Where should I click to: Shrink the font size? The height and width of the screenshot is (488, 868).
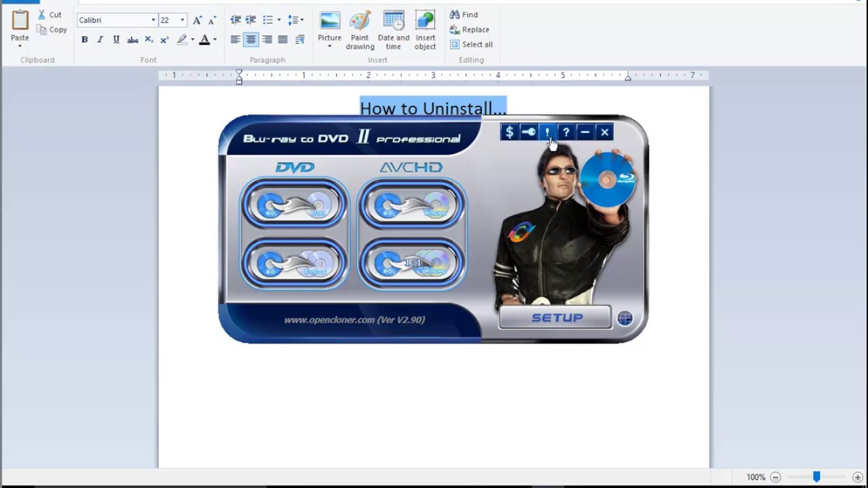point(212,20)
